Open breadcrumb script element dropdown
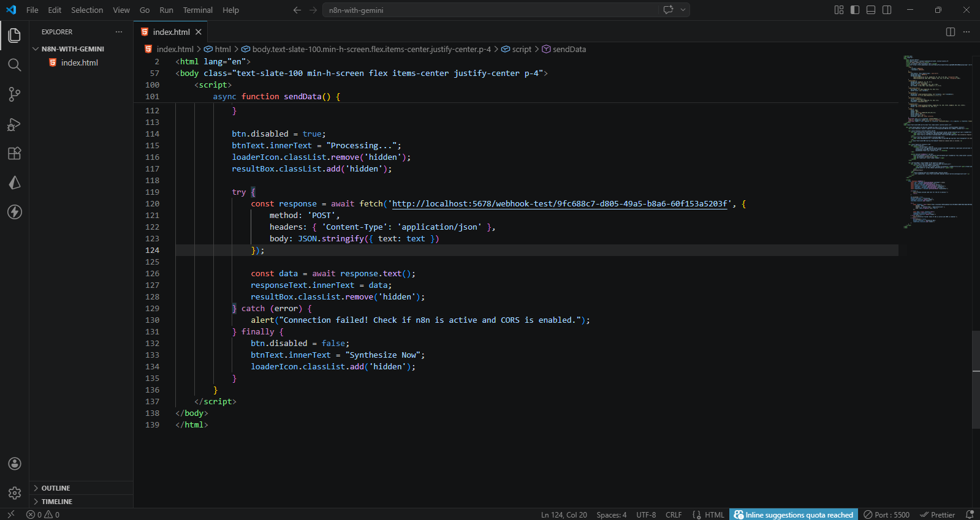980x520 pixels. click(x=517, y=49)
